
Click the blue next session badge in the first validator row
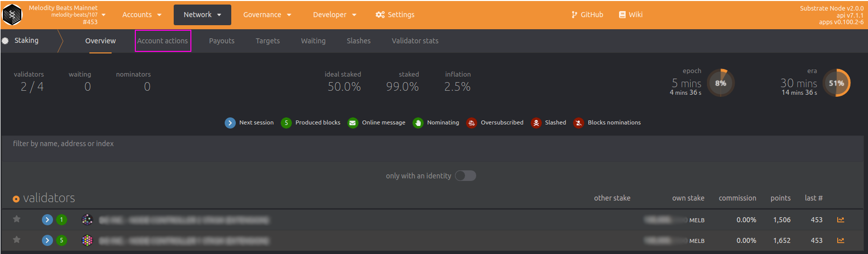[x=47, y=220]
